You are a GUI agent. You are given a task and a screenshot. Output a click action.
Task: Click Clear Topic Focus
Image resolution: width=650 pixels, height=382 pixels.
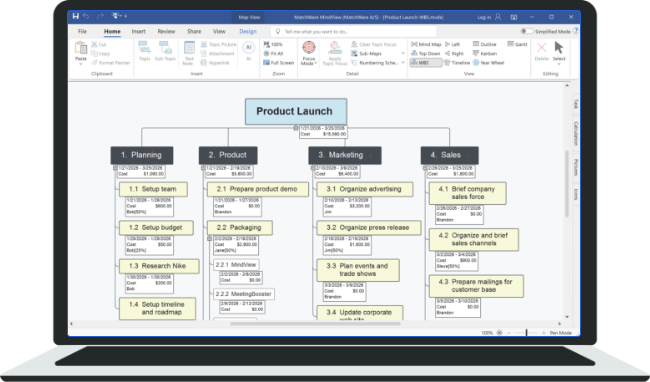pyautogui.click(x=374, y=44)
